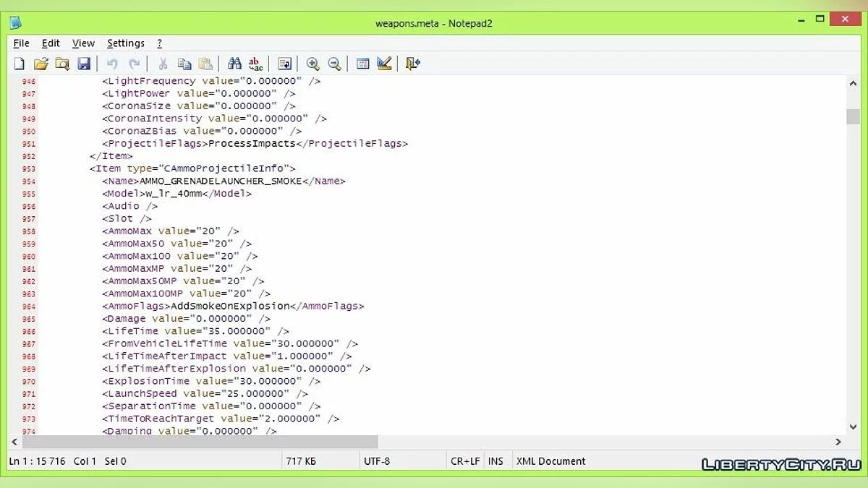Zoom out with the magnifier minus icon

pos(334,64)
